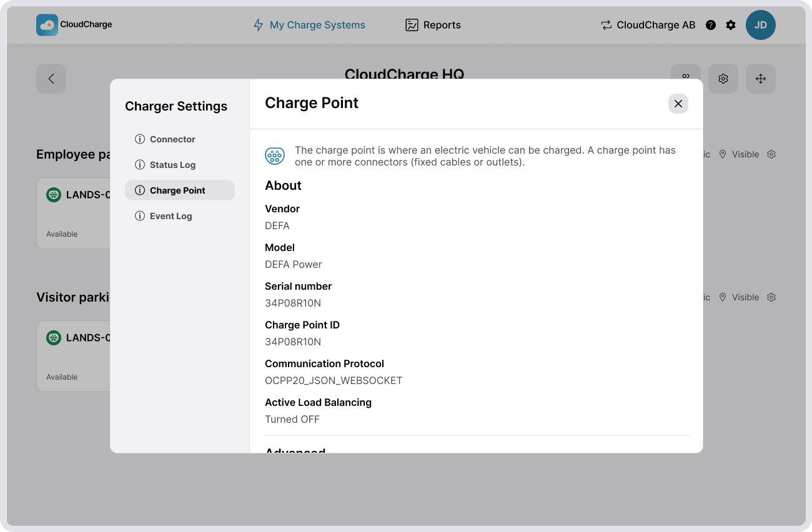Image resolution: width=812 pixels, height=532 pixels.
Task: Click the connector grid icon beside the description
Action: pyautogui.click(x=275, y=155)
